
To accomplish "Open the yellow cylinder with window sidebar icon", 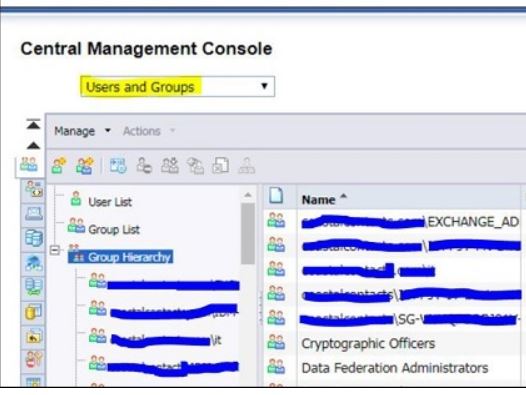I will point(34,311).
